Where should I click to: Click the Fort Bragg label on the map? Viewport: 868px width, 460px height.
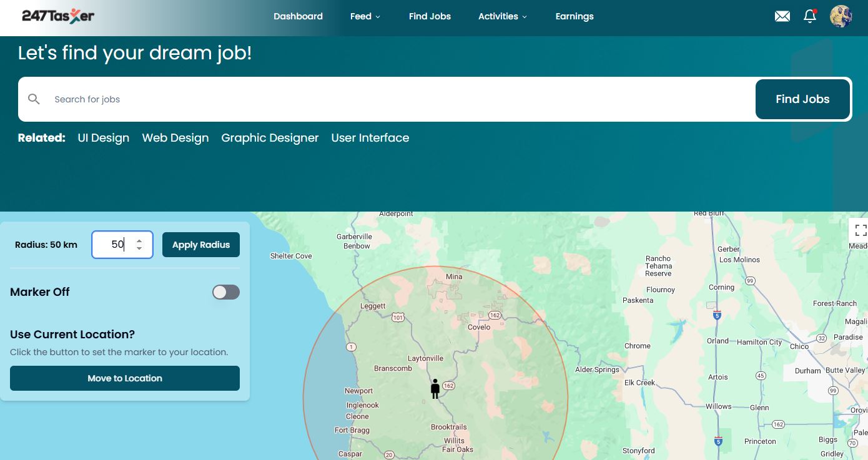(352, 430)
